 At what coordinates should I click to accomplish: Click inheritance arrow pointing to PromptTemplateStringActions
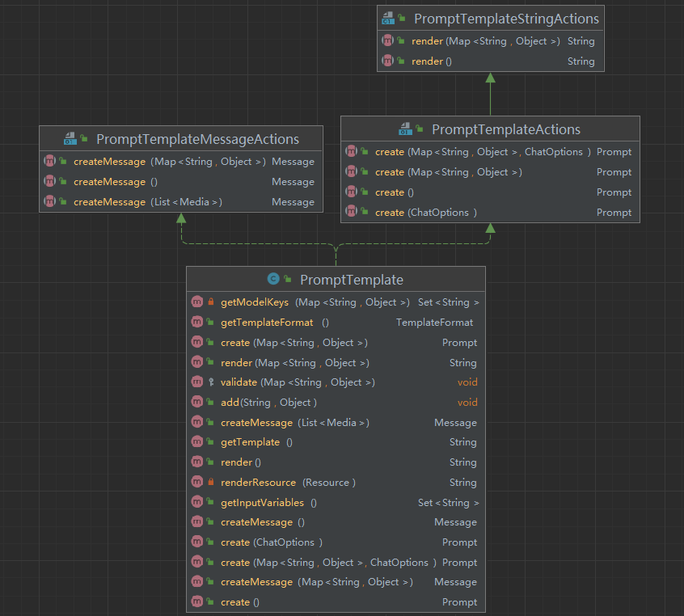(x=490, y=94)
